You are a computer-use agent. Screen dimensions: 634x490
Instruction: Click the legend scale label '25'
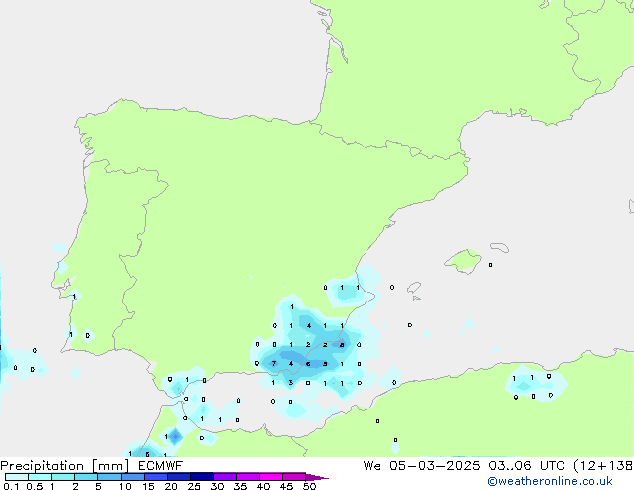click(194, 486)
